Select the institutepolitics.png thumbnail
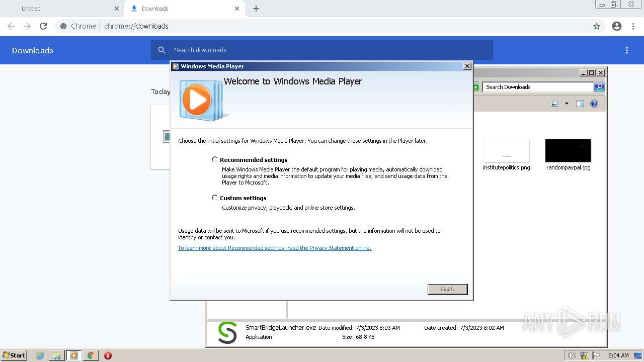 tap(506, 151)
